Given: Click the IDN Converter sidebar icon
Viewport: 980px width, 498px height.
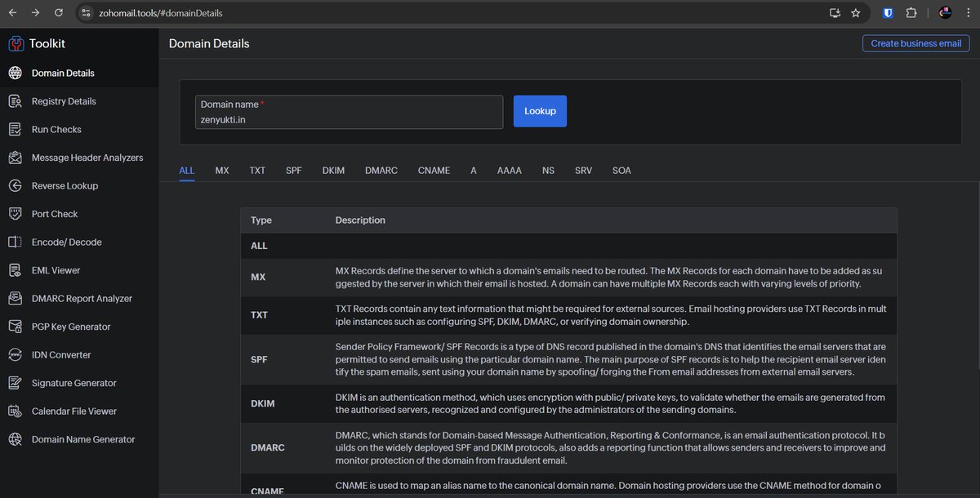Looking at the screenshot, I should (15, 354).
